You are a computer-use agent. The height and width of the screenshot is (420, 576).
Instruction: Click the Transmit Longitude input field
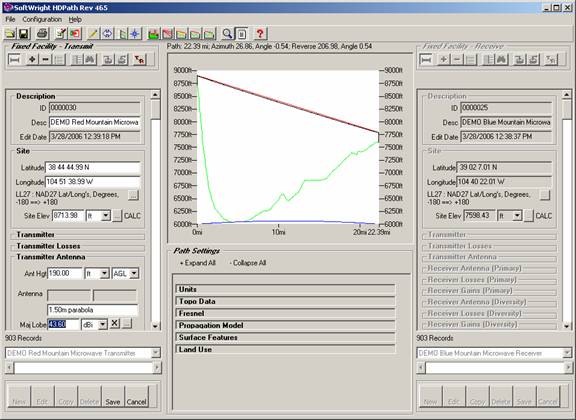[93, 182]
